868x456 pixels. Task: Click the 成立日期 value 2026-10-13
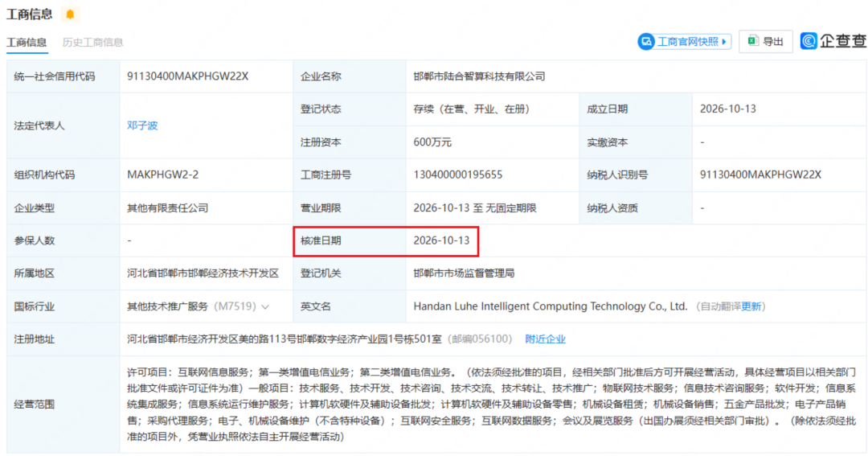click(x=727, y=109)
